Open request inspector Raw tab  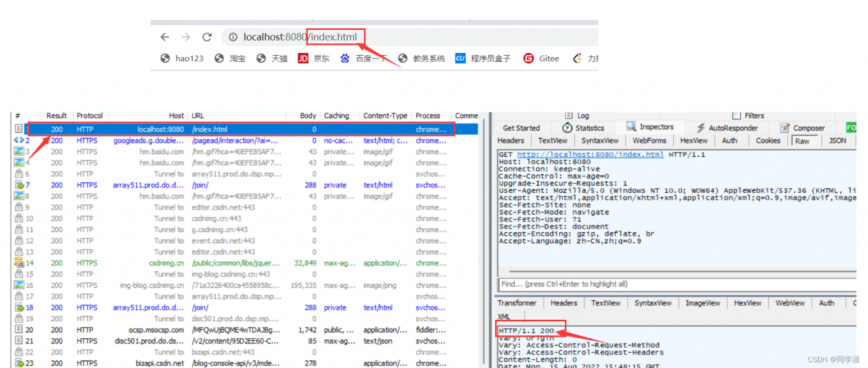[802, 141]
